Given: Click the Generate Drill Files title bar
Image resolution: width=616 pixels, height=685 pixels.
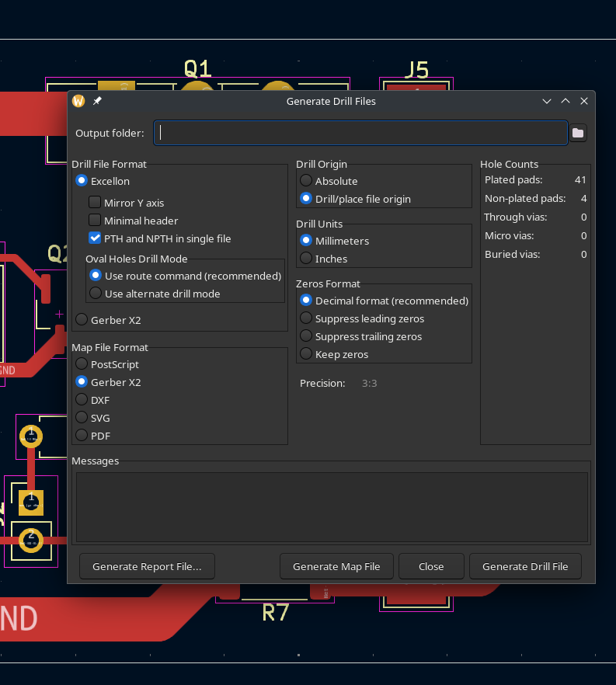Looking at the screenshot, I should [x=331, y=101].
